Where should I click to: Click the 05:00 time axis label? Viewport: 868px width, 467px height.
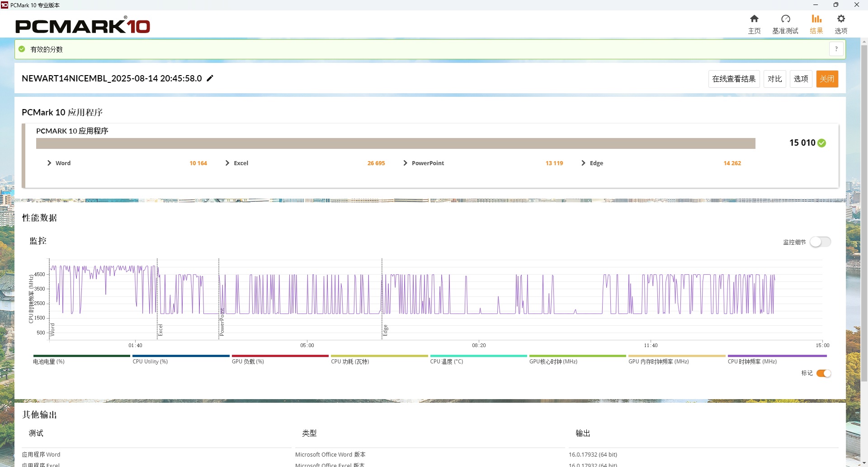tap(307, 345)
